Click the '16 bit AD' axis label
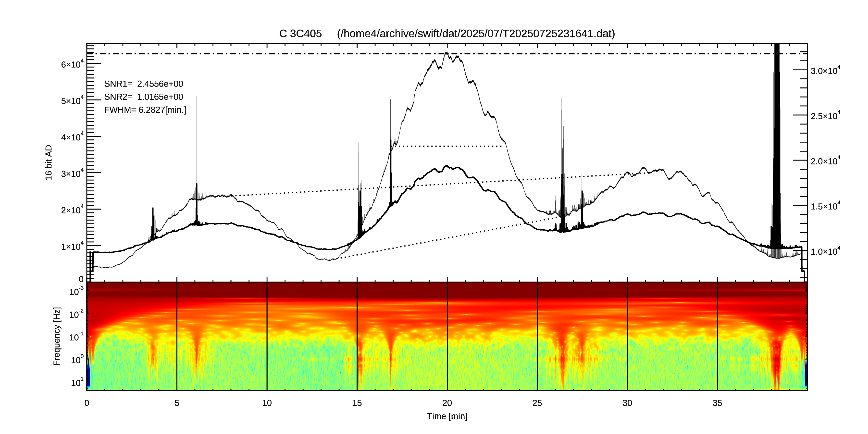 tap(49, 162)
